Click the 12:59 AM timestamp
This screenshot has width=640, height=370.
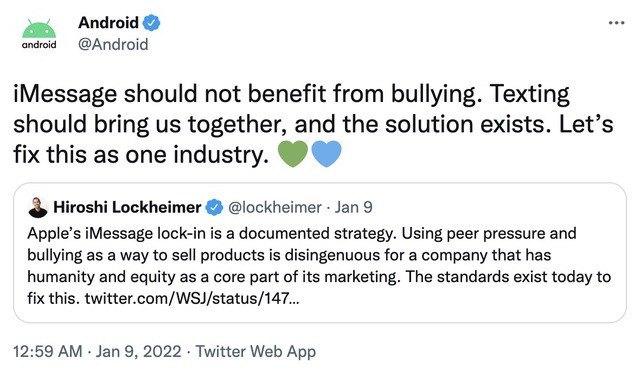pos(48,351)
